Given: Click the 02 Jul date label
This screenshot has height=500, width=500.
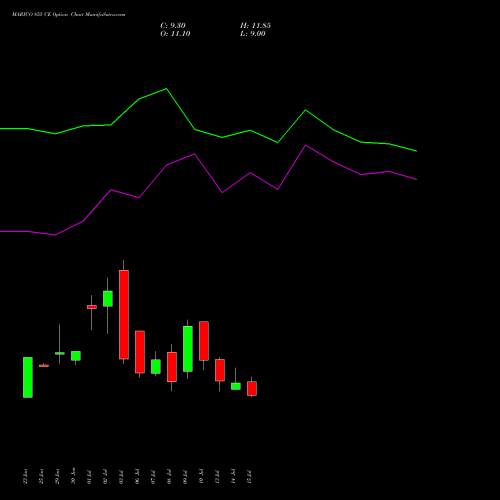Looking at the screenshot, I should [106, 476].
